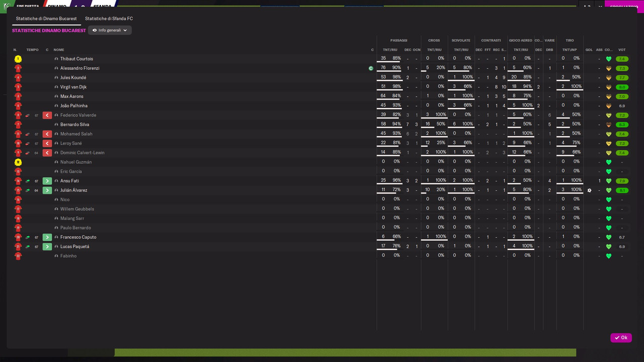The image size is (644, 362).
Task: Click the profile icon next to Malang Sarr
Action: point(56,219)
